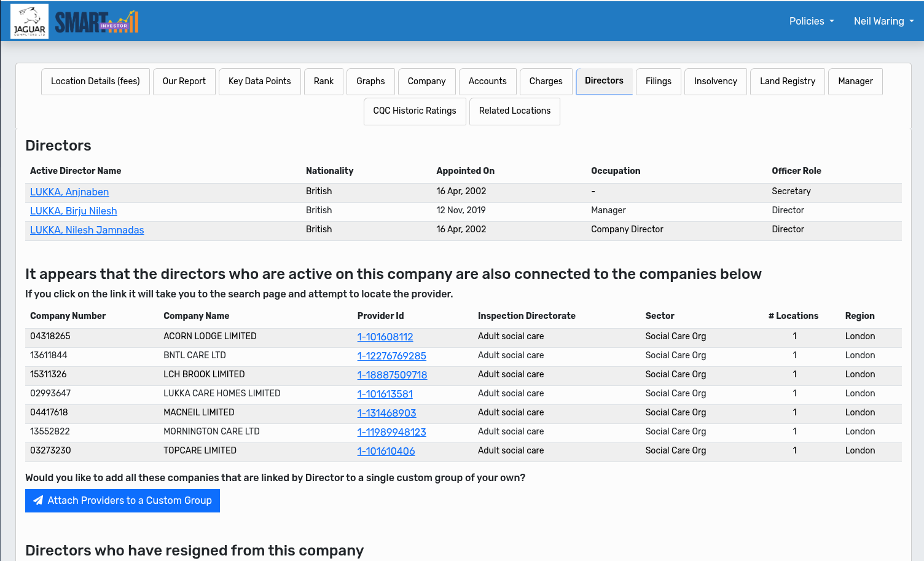Switch to CQC Historic Ratings tab
Image resolution: width=924 pixels, height=561 pixels.
tap(415, 111)
